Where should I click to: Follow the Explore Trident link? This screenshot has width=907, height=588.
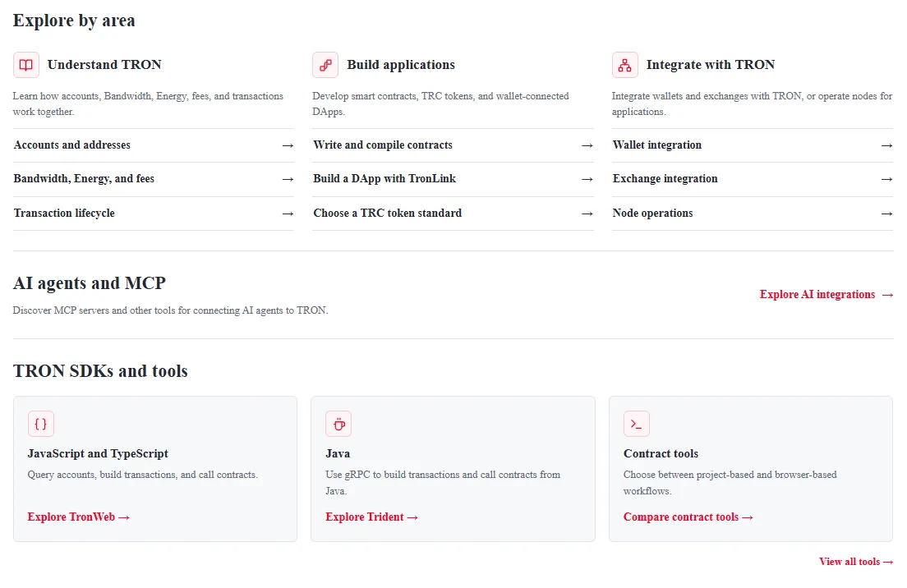[x=371, y=517]
